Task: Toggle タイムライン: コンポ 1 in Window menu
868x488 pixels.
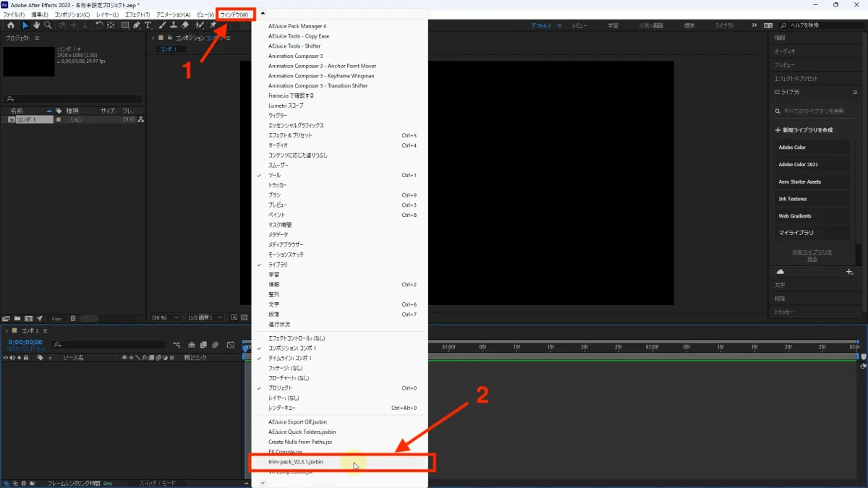Action: pyautogui.click(x=340, y=358)
